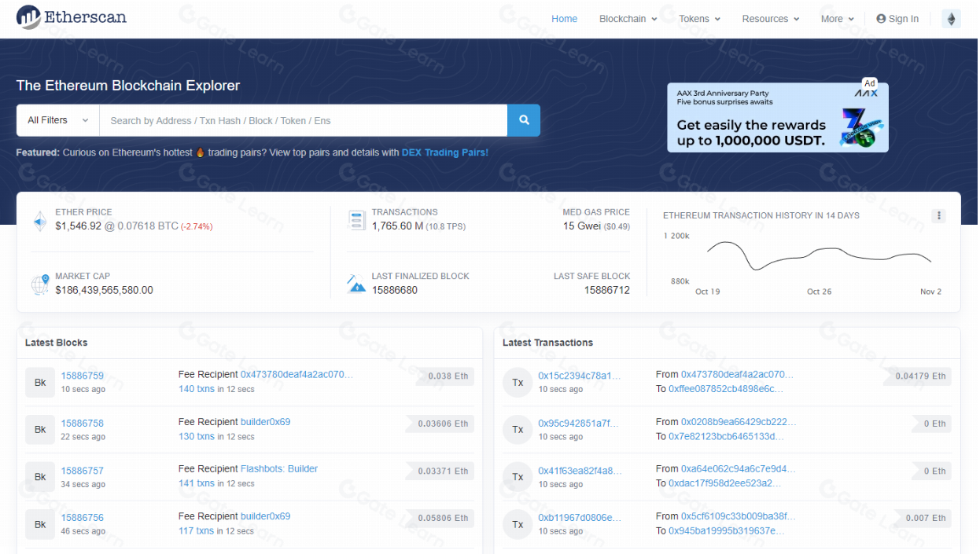Click the Bk icon for block 15886759

click(x=40, y=382)
